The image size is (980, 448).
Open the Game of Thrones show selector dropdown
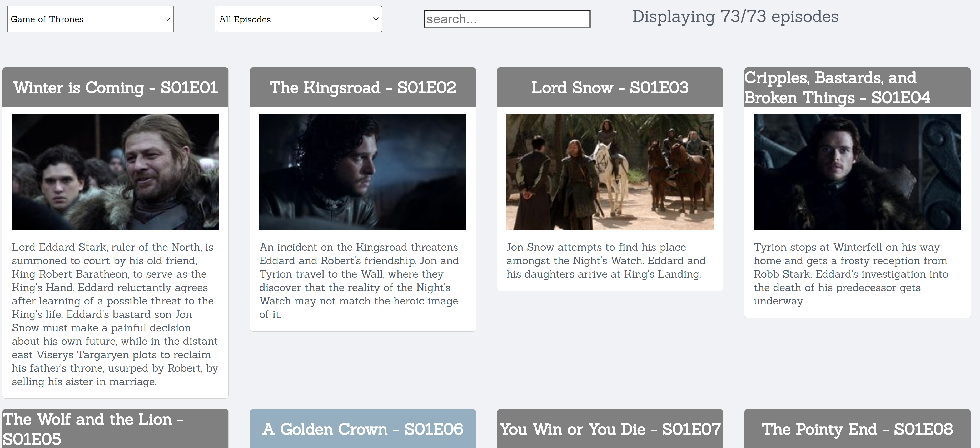[x=90, y=19]
